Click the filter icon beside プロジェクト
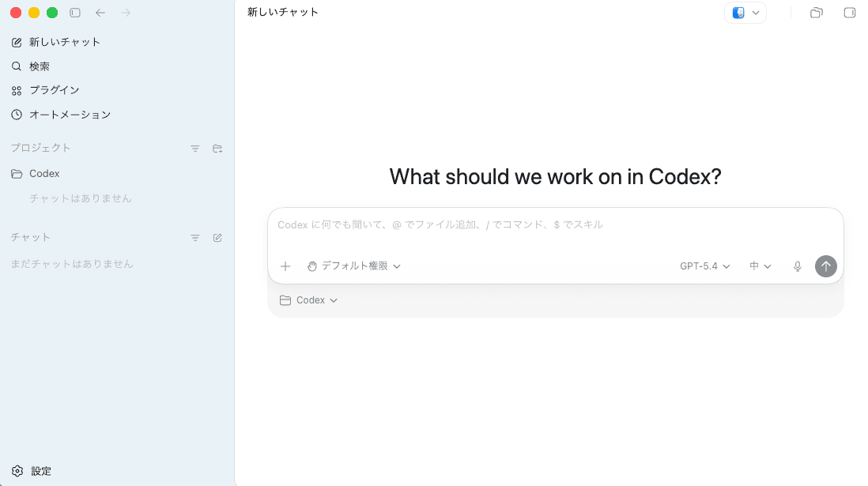This screenshot has height=486, width=868. [x=194, y=149]
